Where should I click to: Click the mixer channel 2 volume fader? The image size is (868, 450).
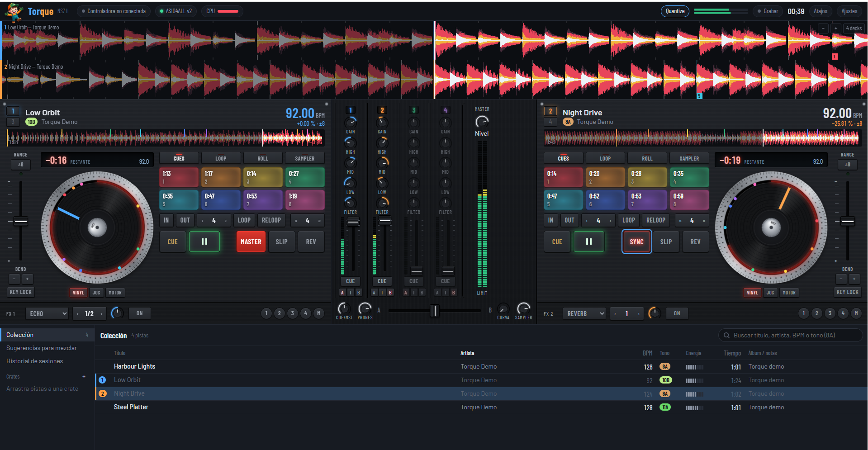(x=385, y=221)
